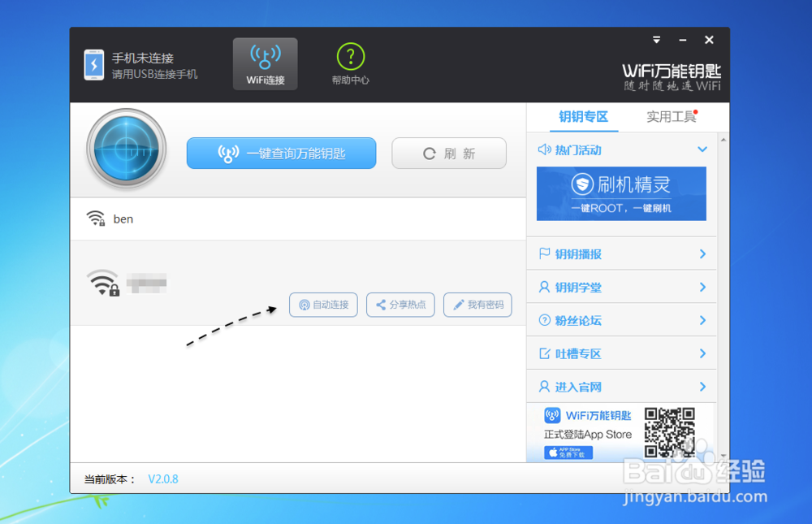Click the version number V2.0.8
The width and height of the screenshot is (812, 524).
point(163,479)
